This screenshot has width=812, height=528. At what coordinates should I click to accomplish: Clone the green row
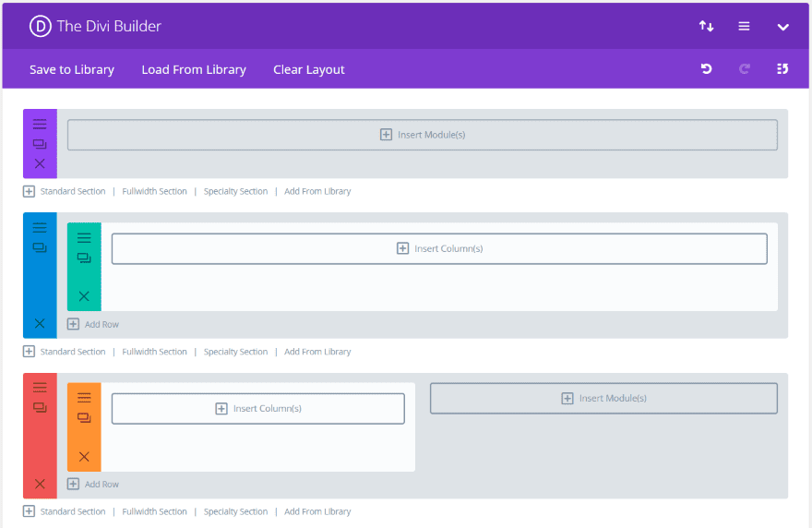coord(84,258)
